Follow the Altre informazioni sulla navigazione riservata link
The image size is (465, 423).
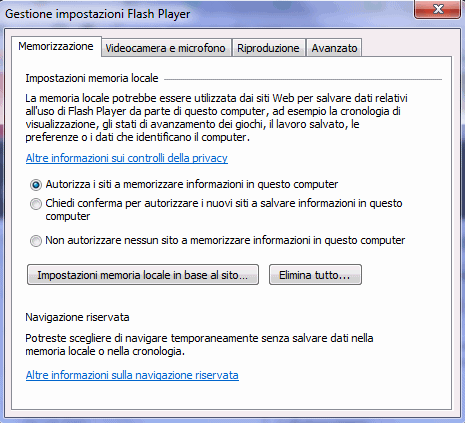click(x=132, y=375)
